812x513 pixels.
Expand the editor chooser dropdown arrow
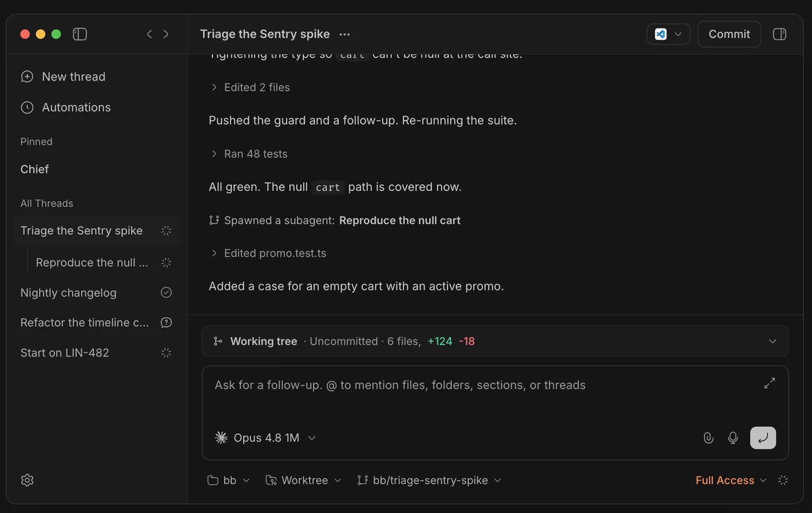(x=678, y=34)
